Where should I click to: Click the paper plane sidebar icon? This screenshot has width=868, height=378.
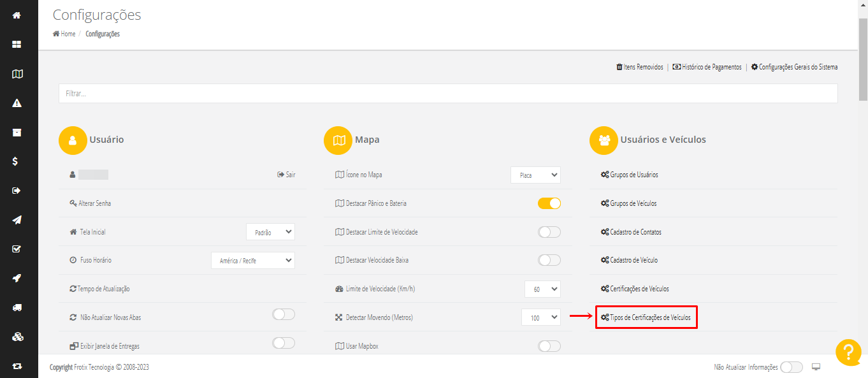coord(17,220)
